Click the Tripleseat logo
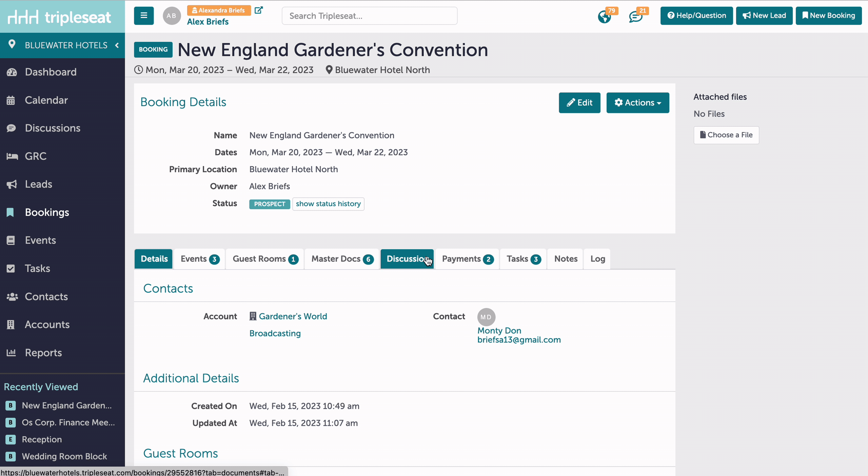The image size is (868, 476). tap(59, 17)
